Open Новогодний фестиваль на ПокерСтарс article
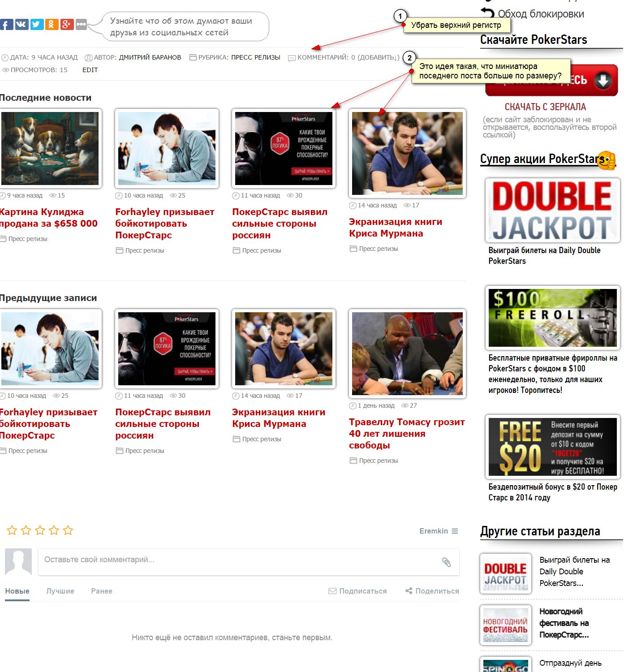 click(564, 623)
